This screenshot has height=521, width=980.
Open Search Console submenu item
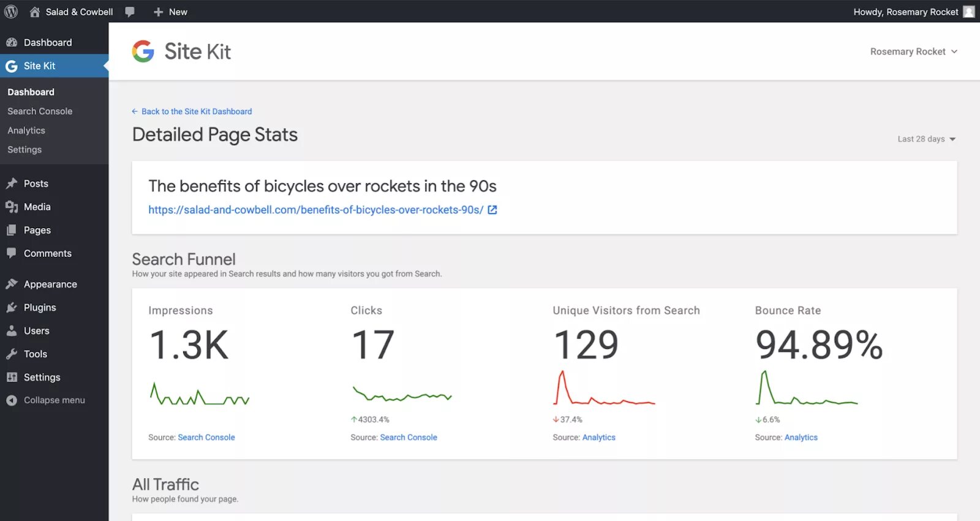tap(40, 111)
